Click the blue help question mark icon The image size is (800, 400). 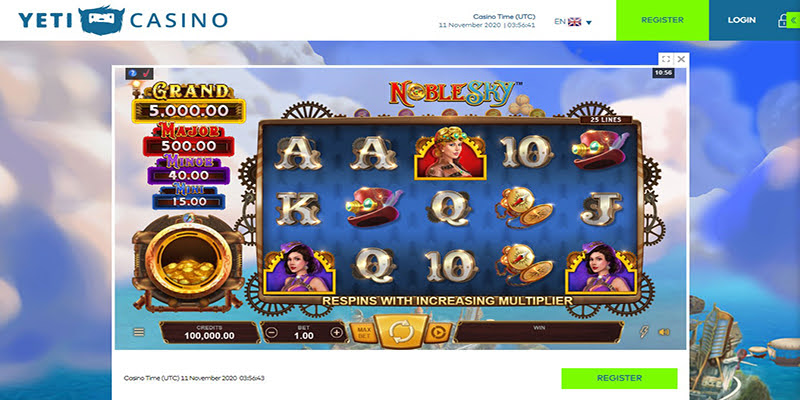[134, 73]
